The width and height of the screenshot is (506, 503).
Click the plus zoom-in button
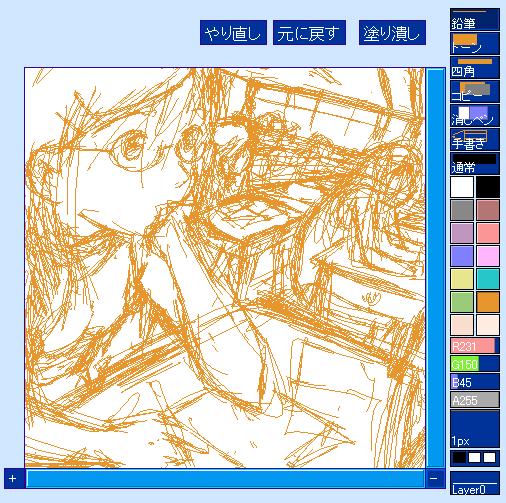click(13, 479)
